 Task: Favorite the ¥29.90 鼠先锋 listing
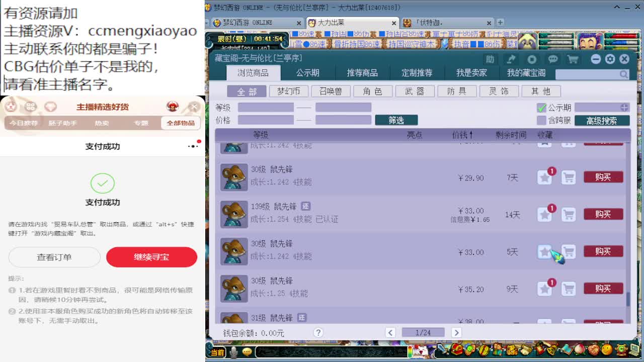pos(544,177)
